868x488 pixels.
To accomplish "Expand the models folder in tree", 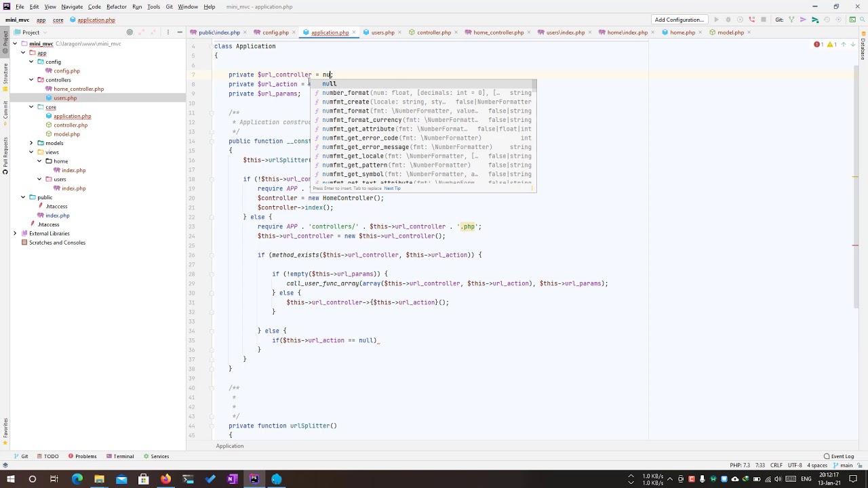I will (x=31, y=143).
